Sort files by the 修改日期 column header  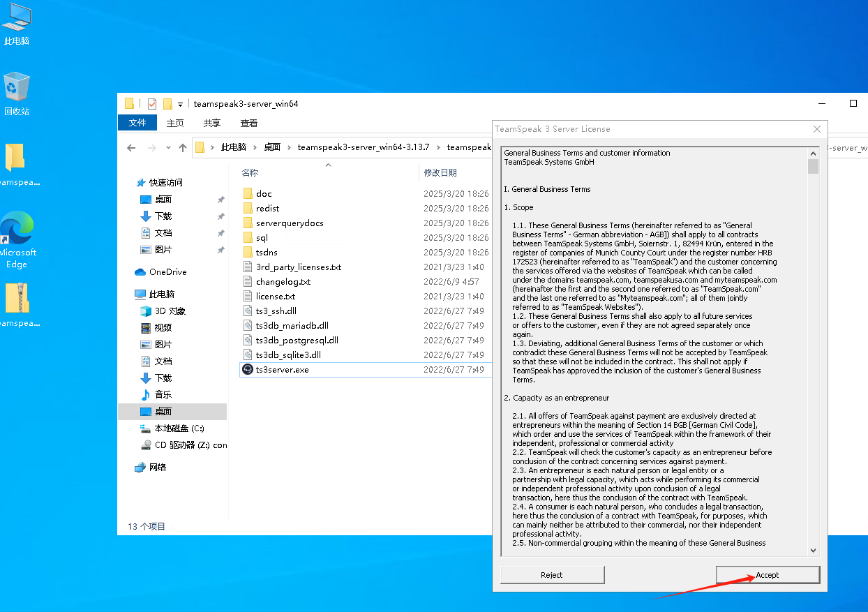(440, 172)
